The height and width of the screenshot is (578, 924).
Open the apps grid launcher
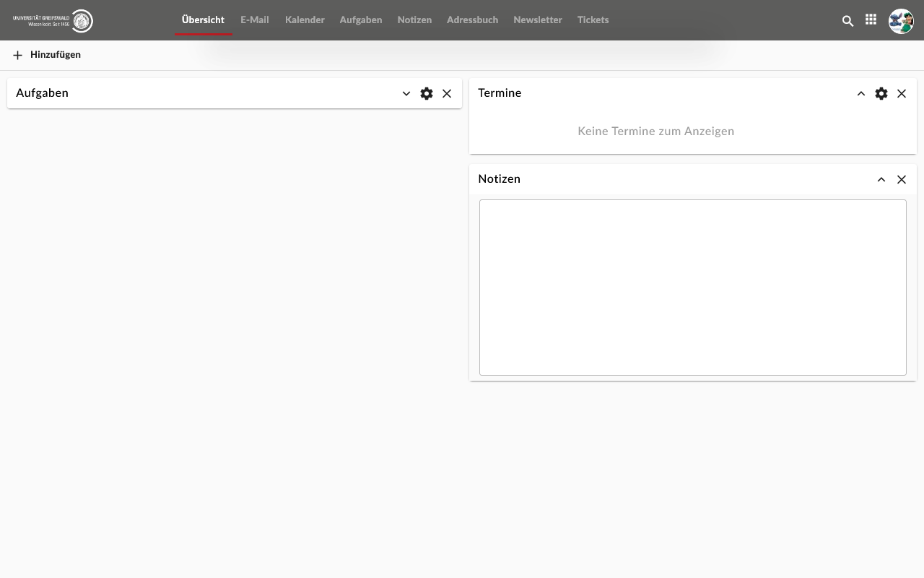point(871,20)
